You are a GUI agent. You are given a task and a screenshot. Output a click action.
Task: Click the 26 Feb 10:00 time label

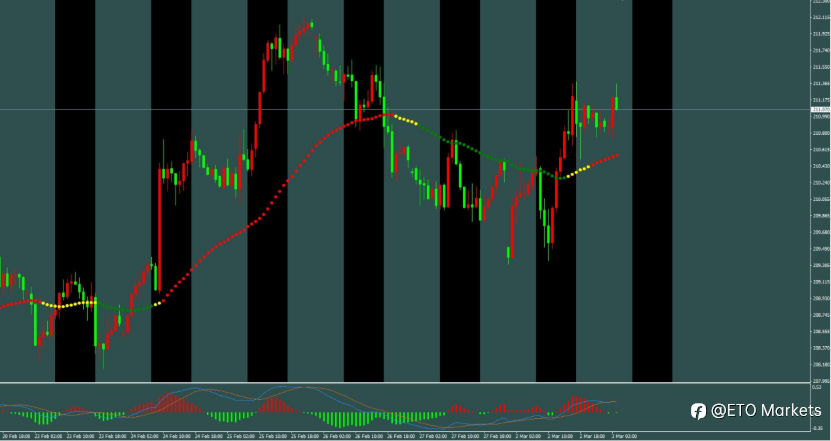(369, 436)
